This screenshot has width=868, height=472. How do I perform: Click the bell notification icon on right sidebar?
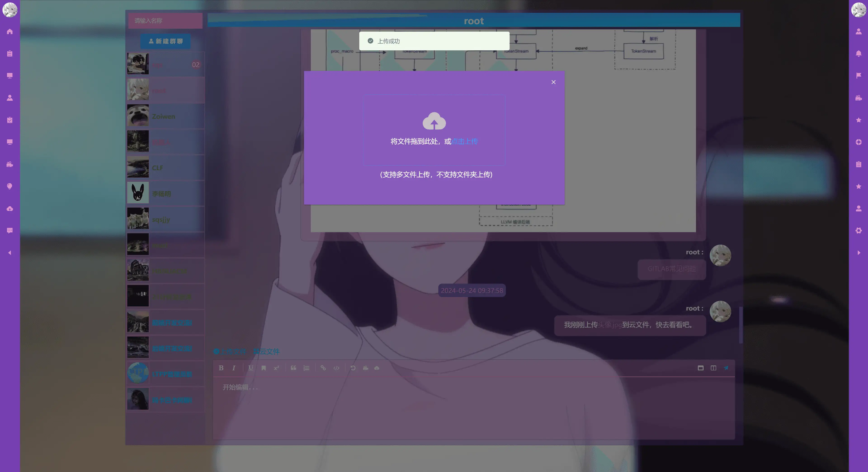click(x=858, y=54)
